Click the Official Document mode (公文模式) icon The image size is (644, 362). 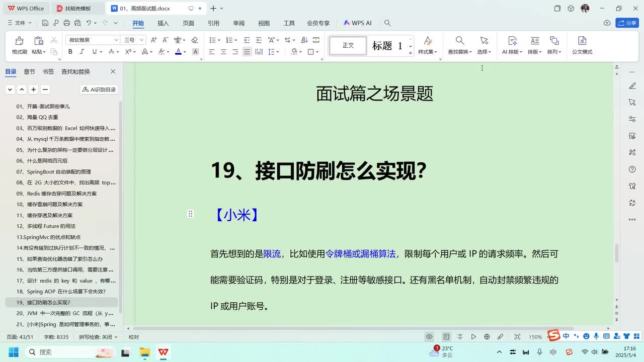tap(582, 41)
